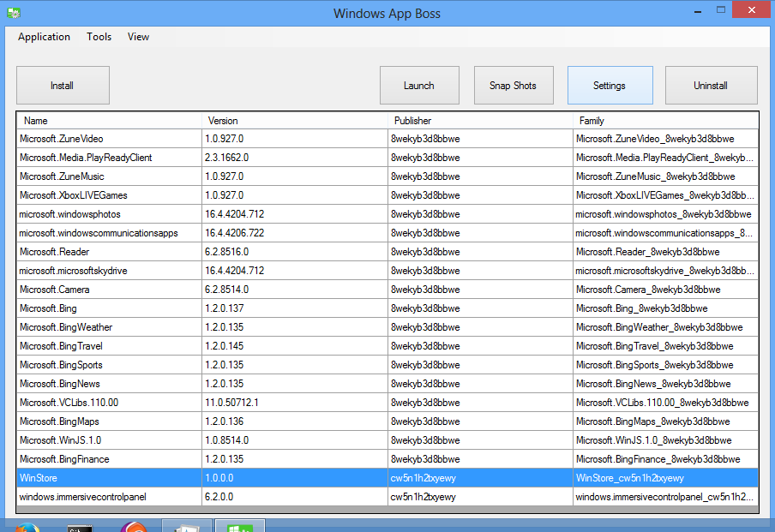Click version 6.2.0.0 cell
The width and height of the screenshot is (775, 532).
pos(295,497)
